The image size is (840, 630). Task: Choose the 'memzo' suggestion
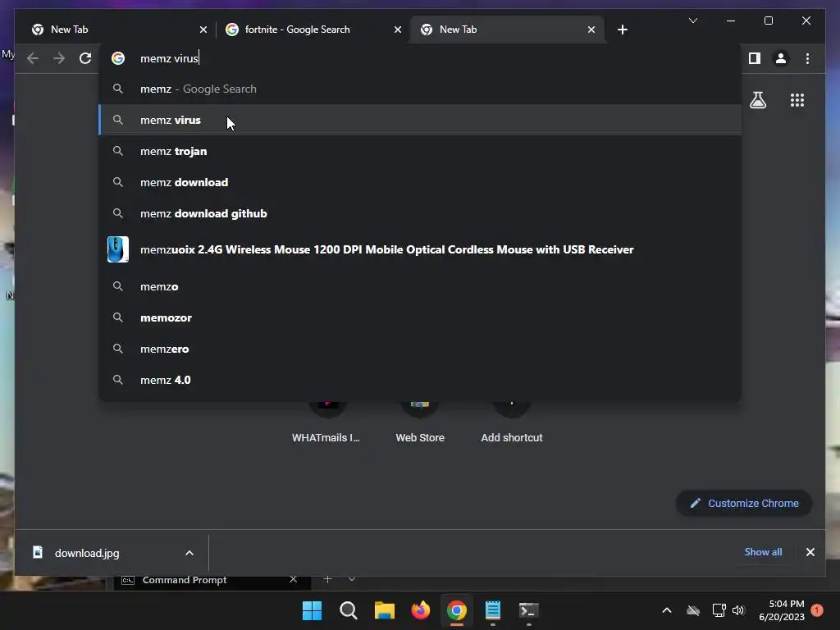420,286
